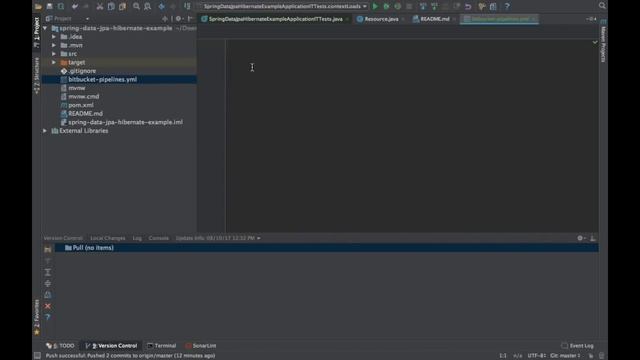The width and height of the screenshot is (640, 360).
Task: Click blue help icon in Version Control panel
Action: [48, 317]
